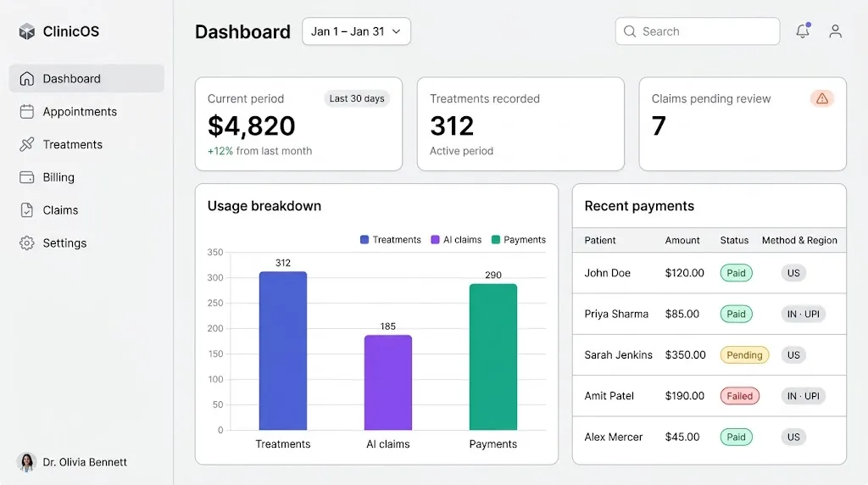Click the ClinicOS brand name
The width and height of the screenshot is (868, 485).
tap(71, 31)
